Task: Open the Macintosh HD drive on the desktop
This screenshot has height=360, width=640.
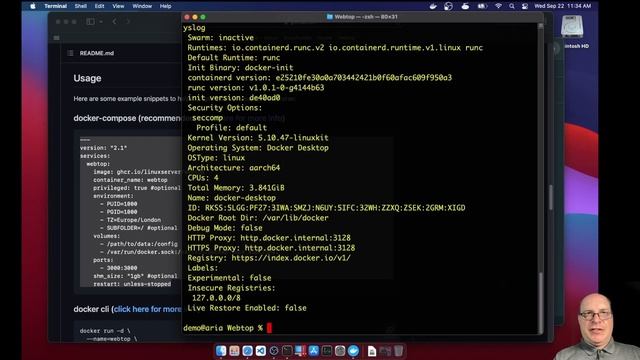Action: click(572, 27)
